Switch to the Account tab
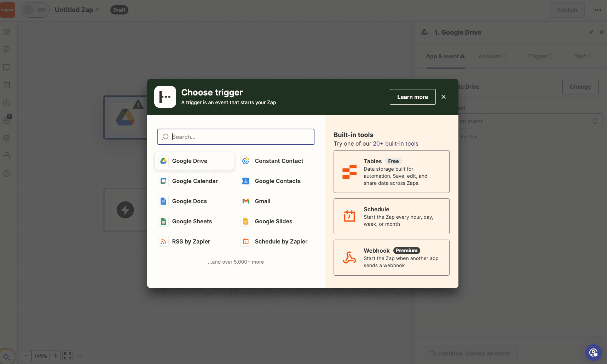607x364 pixels. 490,56
